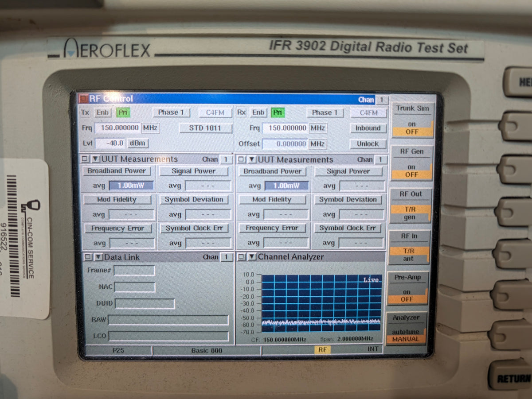Click left Broadband Power 1.00mW reading

pos(131,186)
